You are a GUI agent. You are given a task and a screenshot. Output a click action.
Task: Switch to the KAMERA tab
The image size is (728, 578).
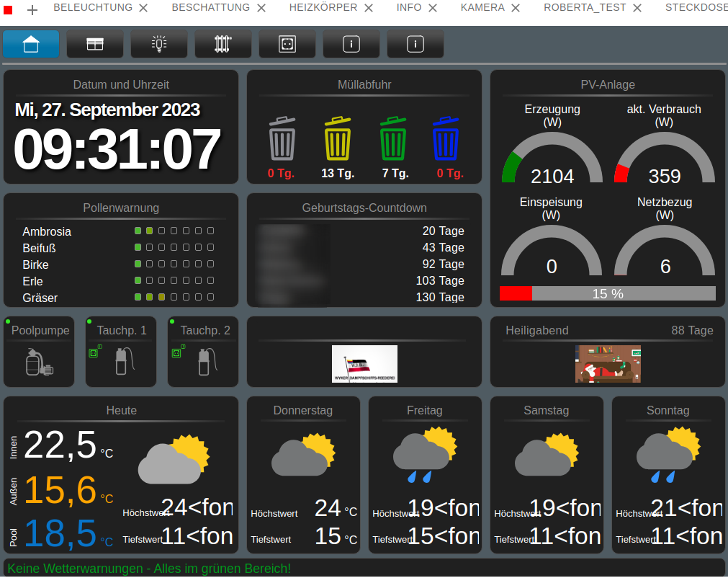(x=482, y=7)
